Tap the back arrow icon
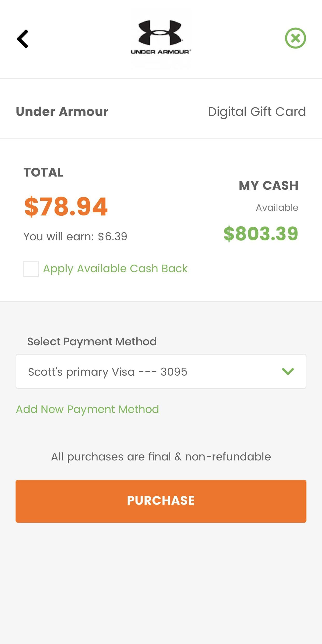The image size is (322, 644). click(x=23, y=39)
